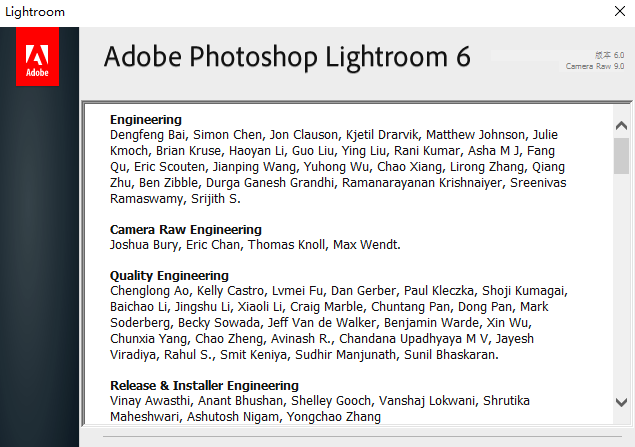Click the name Thomas Knoll
635x447 pixels.
[x=286, y=245]
